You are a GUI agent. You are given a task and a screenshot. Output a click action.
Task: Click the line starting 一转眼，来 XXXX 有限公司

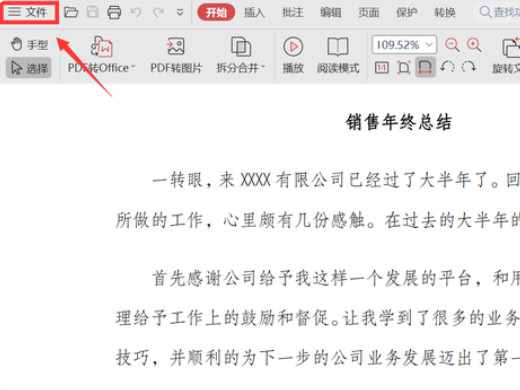coord(336,180)
